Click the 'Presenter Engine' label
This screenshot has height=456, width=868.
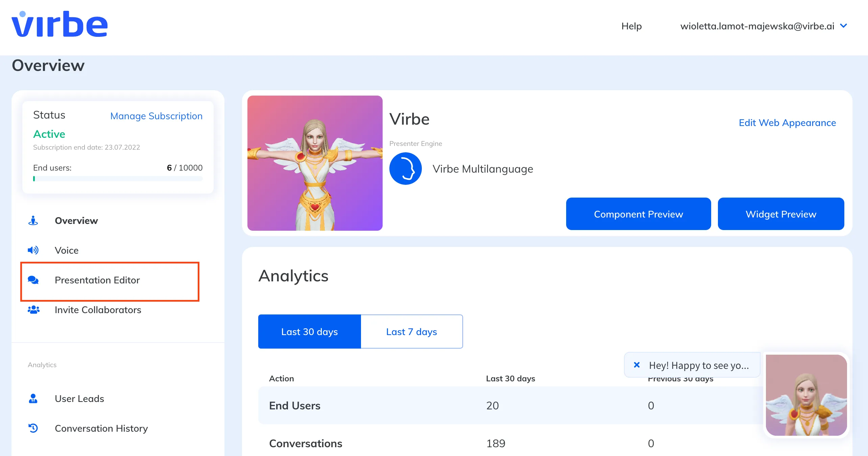[416, 144]
